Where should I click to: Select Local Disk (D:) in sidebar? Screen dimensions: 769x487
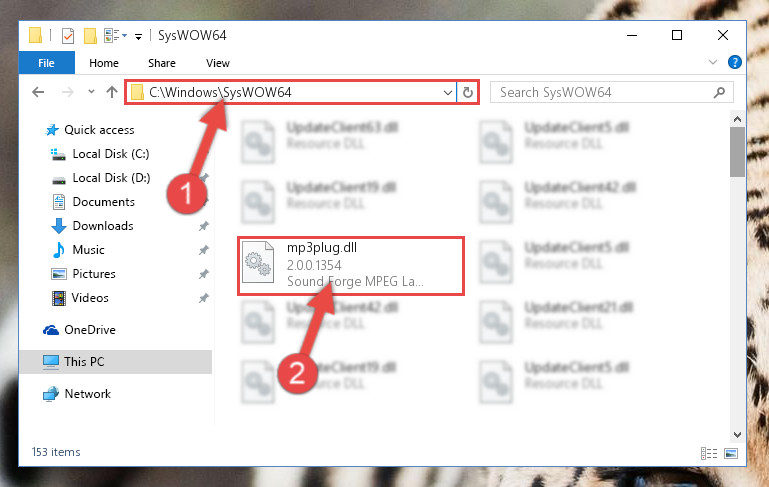111,178
